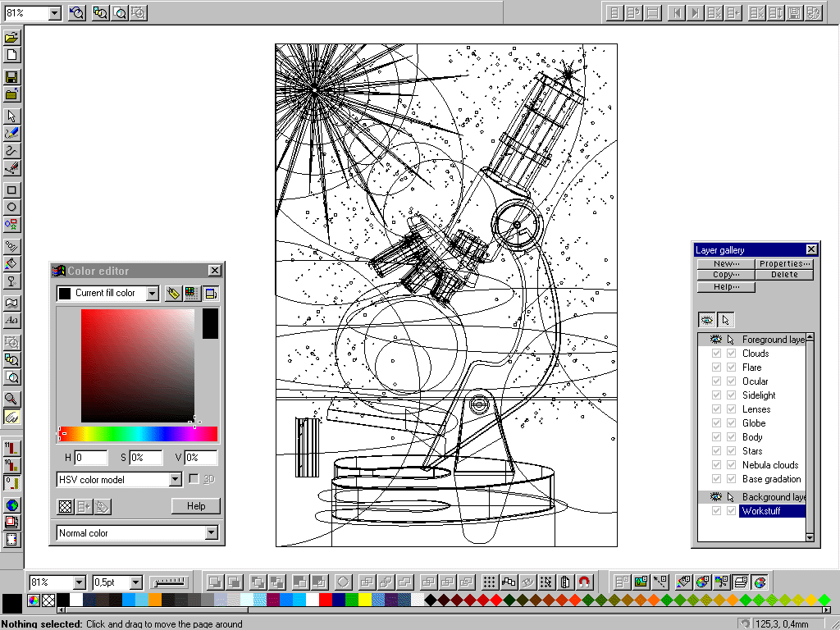Activate the Freehand drawing tool
Image resolution: width=840 pixels, height=630 pixels.
coord(11,134)
